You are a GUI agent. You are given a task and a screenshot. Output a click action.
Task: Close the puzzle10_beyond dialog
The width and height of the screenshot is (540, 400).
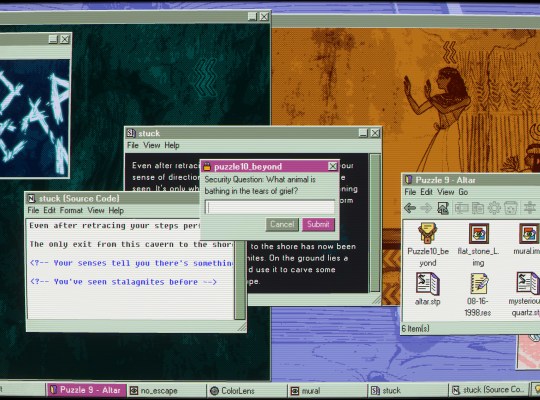[332, 166]
